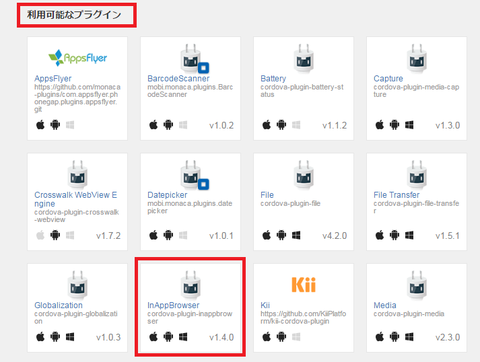480x362 pixels.
Task: Open the Datepicker plugin title
Action: click(167, 195)
